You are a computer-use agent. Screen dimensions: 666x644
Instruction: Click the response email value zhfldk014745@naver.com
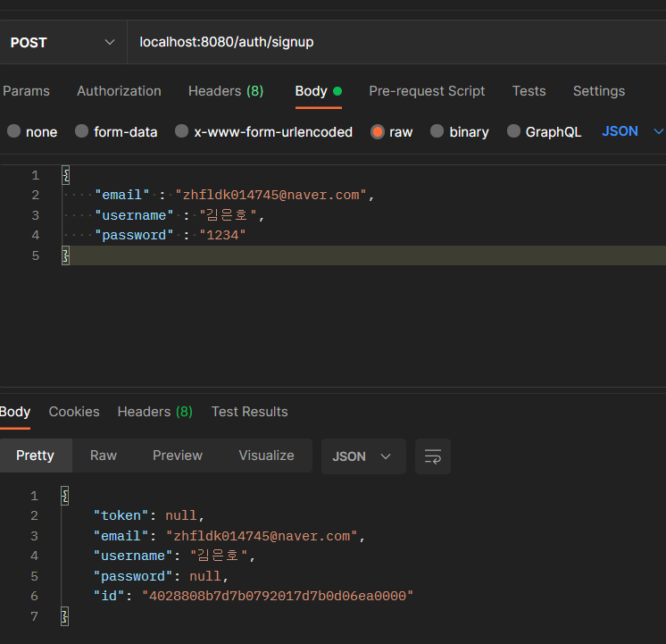[x=261, y=536]
